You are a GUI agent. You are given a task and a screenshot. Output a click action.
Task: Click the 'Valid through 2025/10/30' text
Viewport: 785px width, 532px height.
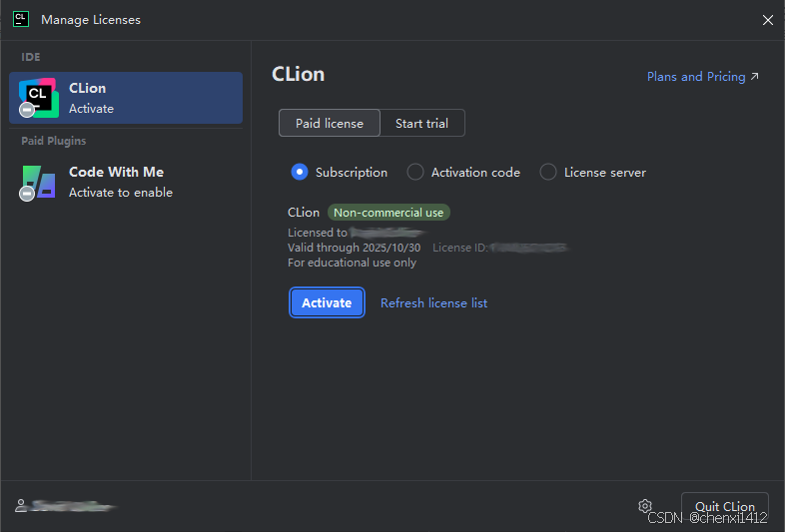354,248
